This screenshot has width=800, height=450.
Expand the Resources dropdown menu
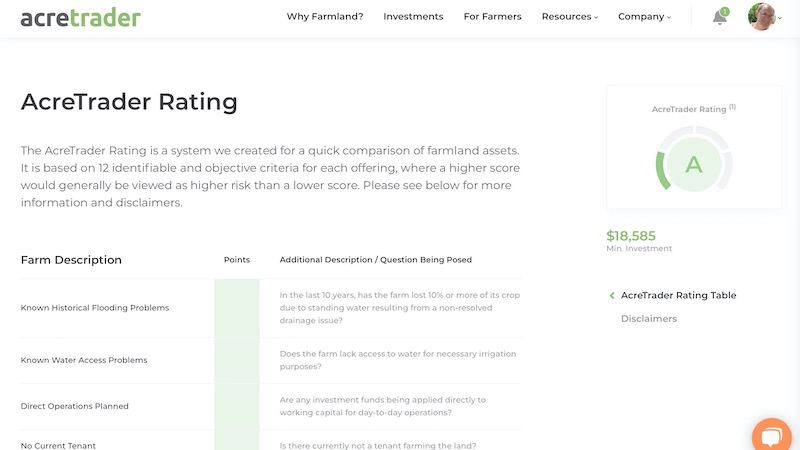569,17
